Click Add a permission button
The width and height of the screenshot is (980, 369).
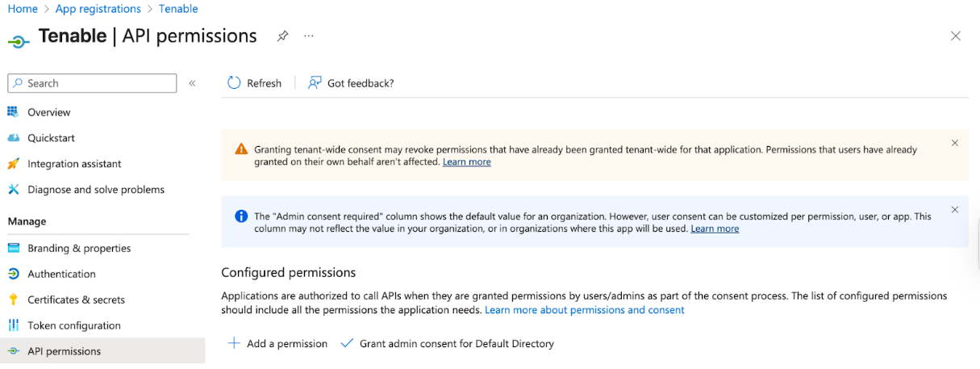[x=277, y=344]
